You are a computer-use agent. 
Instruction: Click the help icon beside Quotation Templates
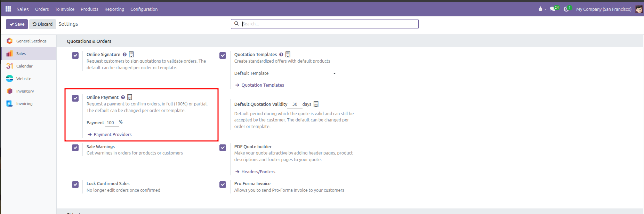pyautogui.click(x=281, y=55)
